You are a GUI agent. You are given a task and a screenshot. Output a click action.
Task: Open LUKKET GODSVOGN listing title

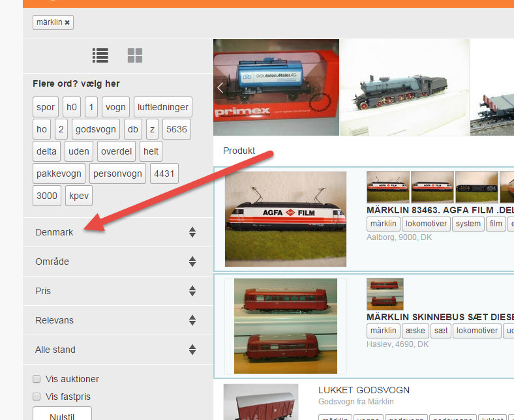[x=364, y=390]
